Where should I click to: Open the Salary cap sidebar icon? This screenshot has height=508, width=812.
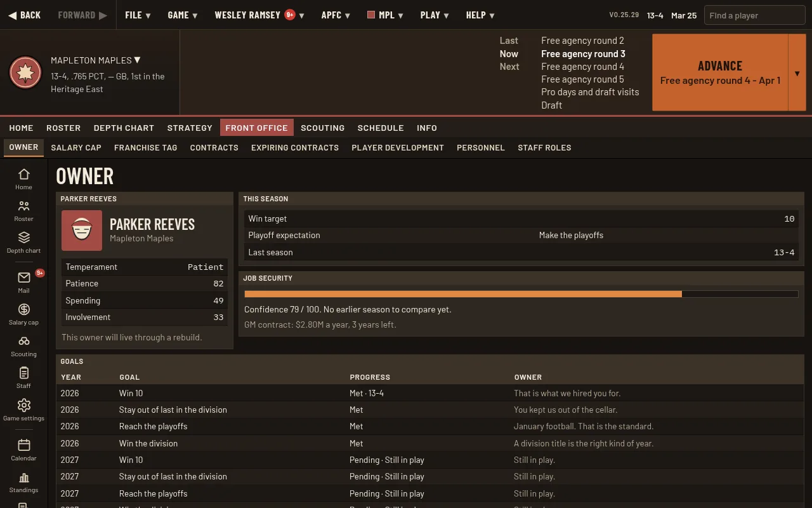click(23, 314)
